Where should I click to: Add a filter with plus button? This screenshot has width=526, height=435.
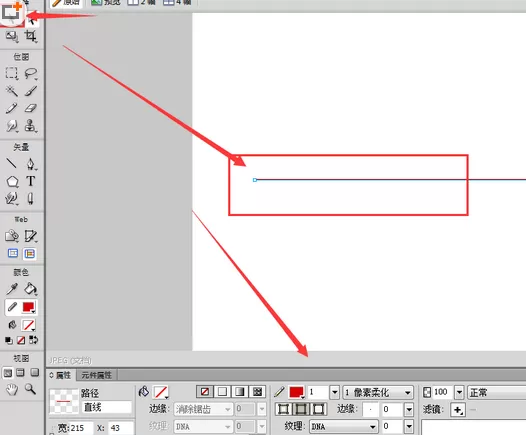(458, 410)
